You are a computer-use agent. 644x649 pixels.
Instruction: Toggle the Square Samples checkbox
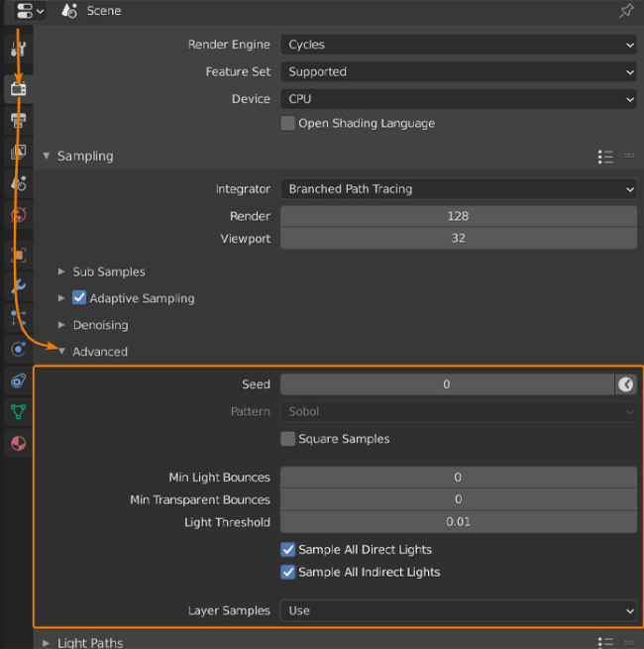pos(288,439)
